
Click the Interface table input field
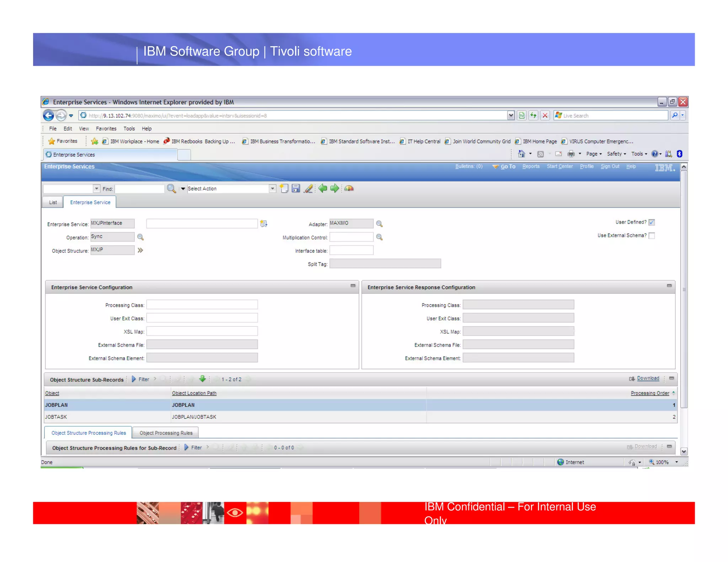(x=351, y=250)
